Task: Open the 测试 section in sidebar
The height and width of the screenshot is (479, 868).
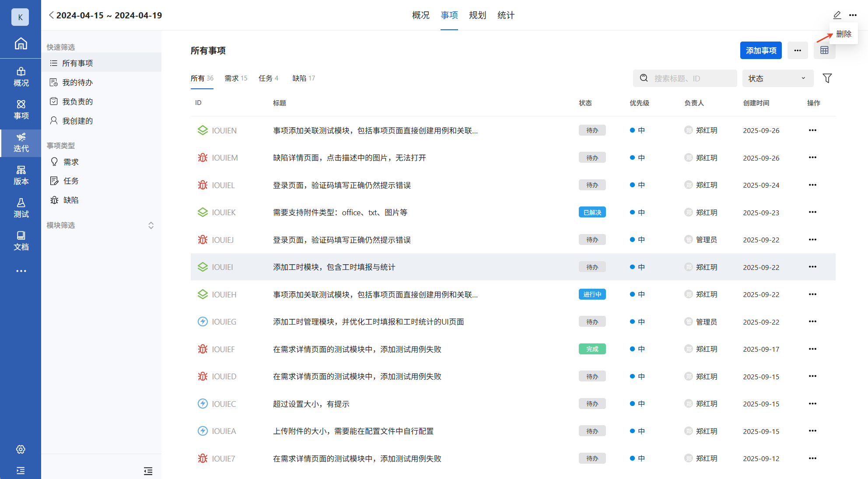Action: coord(21,208)
